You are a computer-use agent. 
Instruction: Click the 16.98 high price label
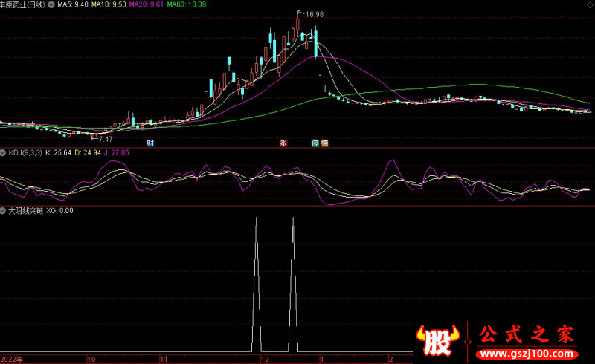coord(315,14)
